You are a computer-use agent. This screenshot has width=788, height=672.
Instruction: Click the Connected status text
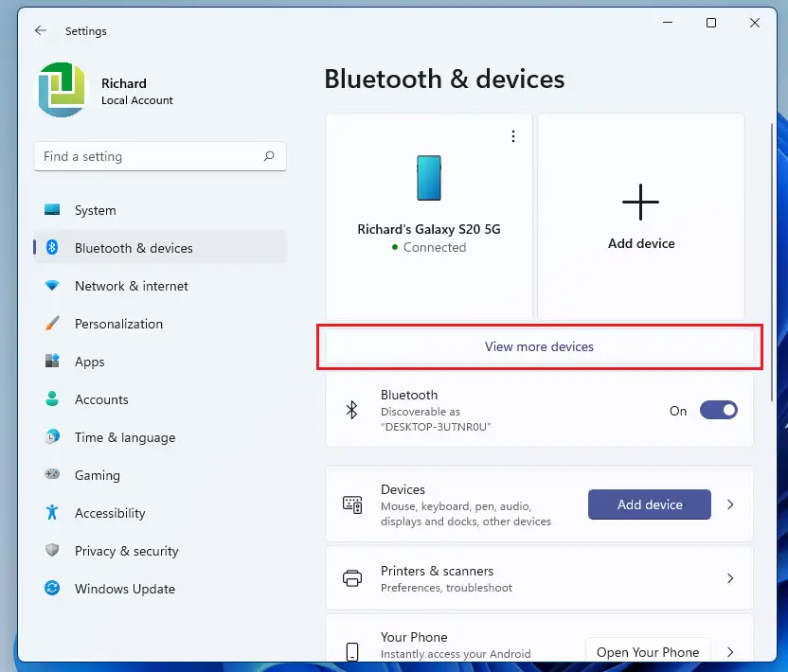[435, 247]
